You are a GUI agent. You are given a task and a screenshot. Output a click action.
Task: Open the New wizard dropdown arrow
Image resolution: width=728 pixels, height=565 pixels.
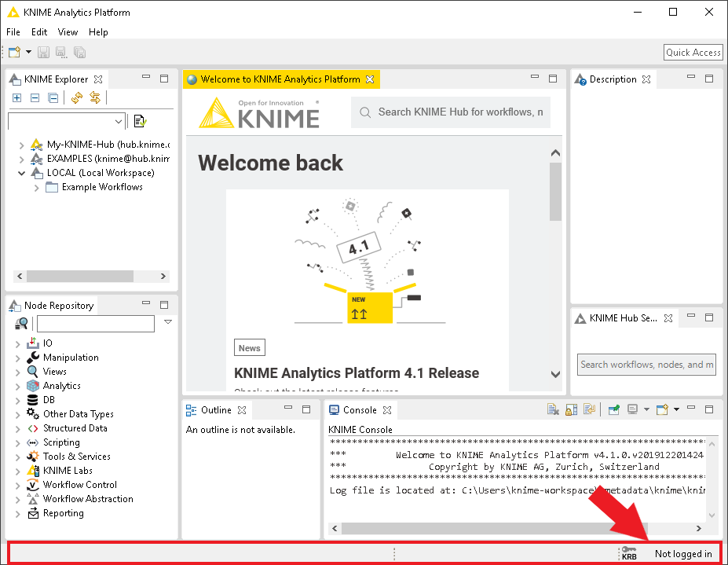(28, 52)
